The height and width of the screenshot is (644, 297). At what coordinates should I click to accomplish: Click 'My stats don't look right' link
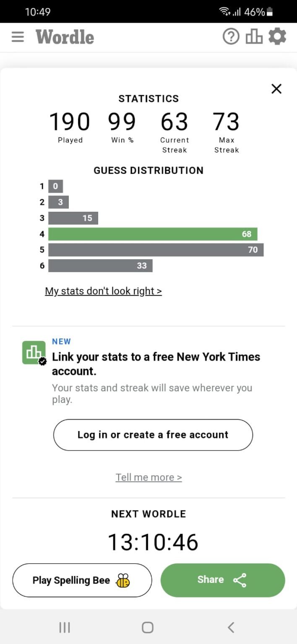pos(103,291)
